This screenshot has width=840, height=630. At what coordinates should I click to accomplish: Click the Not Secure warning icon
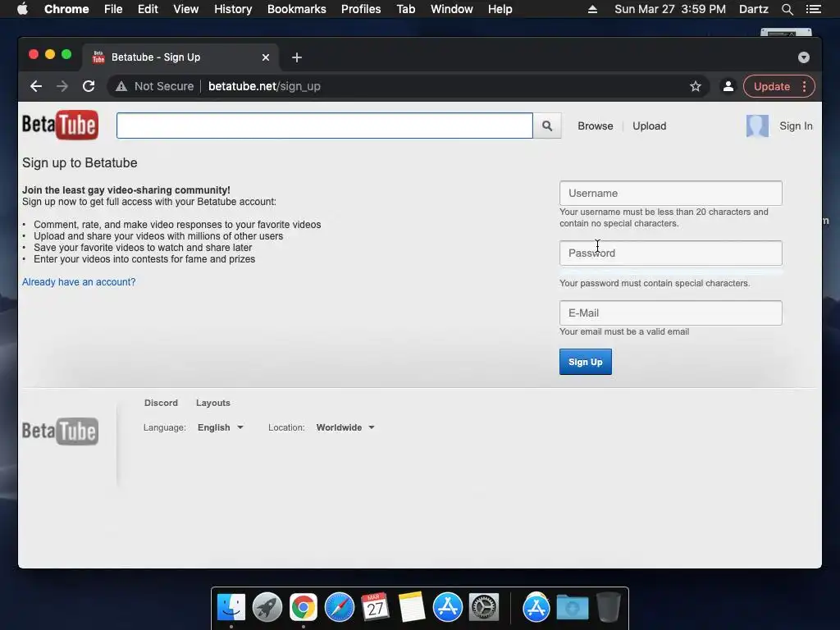tap(121, 86)
